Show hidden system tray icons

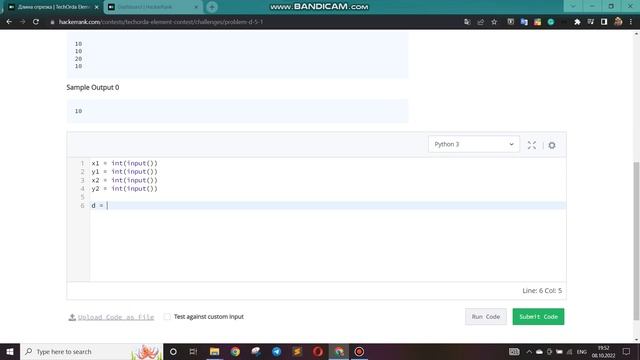coord(529,351)
